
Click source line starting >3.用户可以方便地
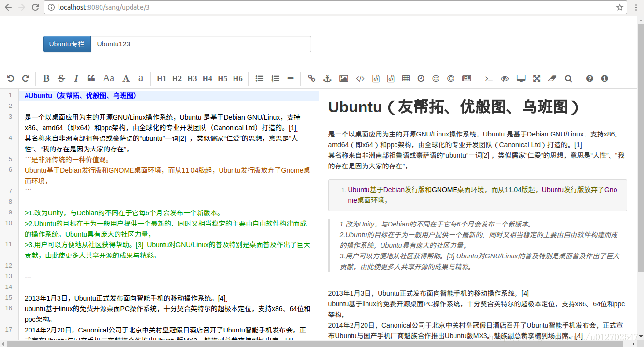[x=167, y=250]
